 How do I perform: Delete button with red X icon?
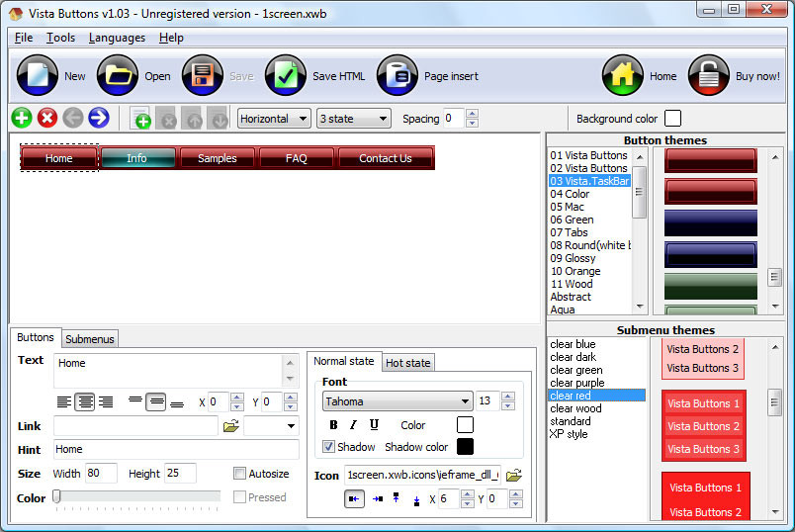click(x=47, y=118)
